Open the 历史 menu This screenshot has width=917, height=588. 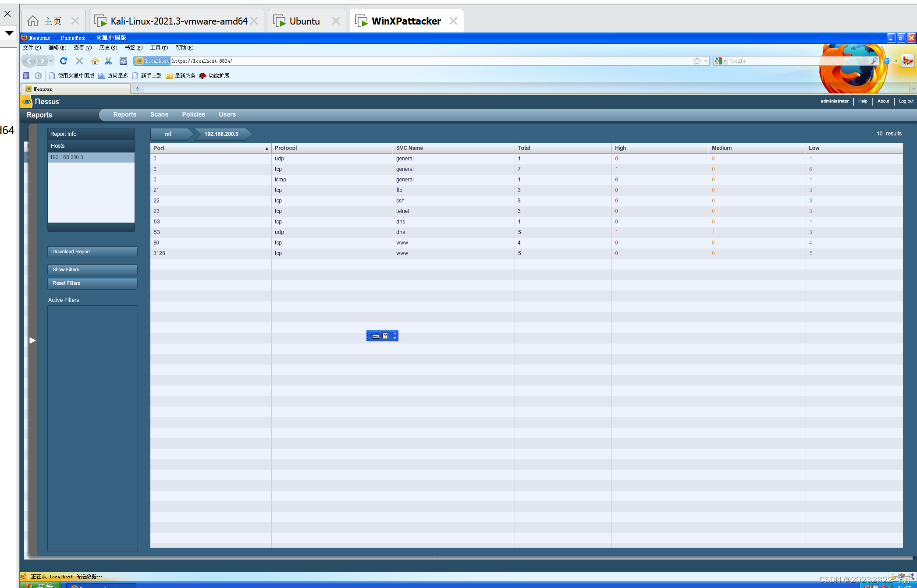[x=108, y=48]
